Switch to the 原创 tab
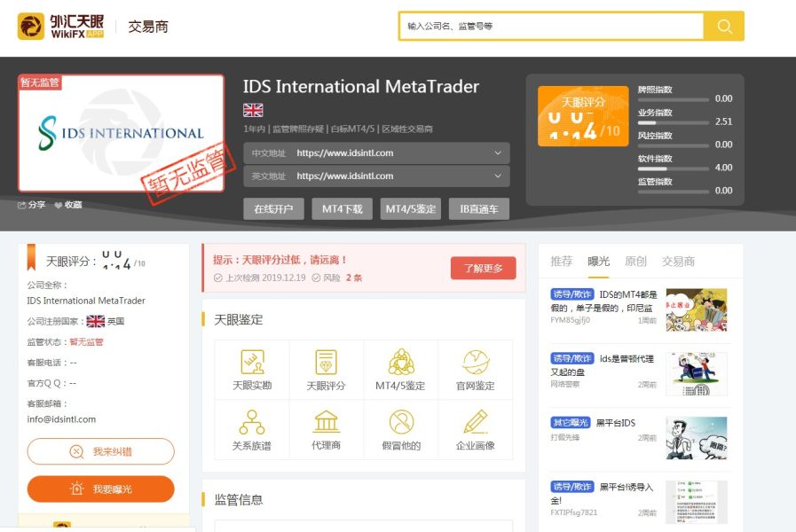This screenshot has width=796, height=532. click(x=635, y=262)
